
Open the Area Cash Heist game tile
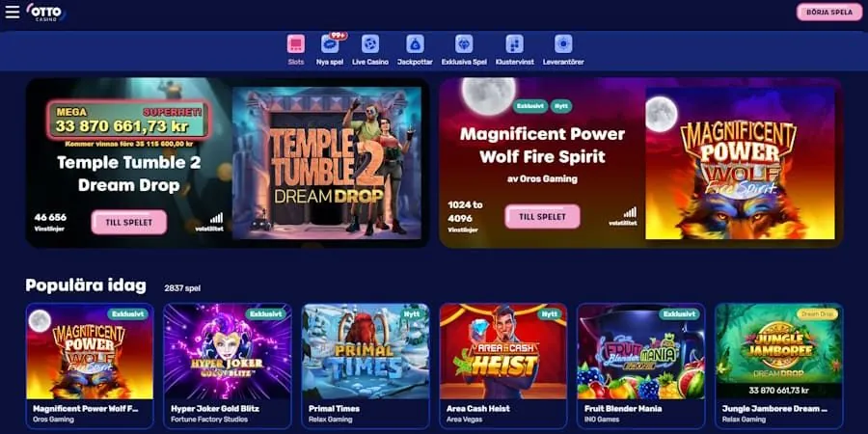coord(503,366)
